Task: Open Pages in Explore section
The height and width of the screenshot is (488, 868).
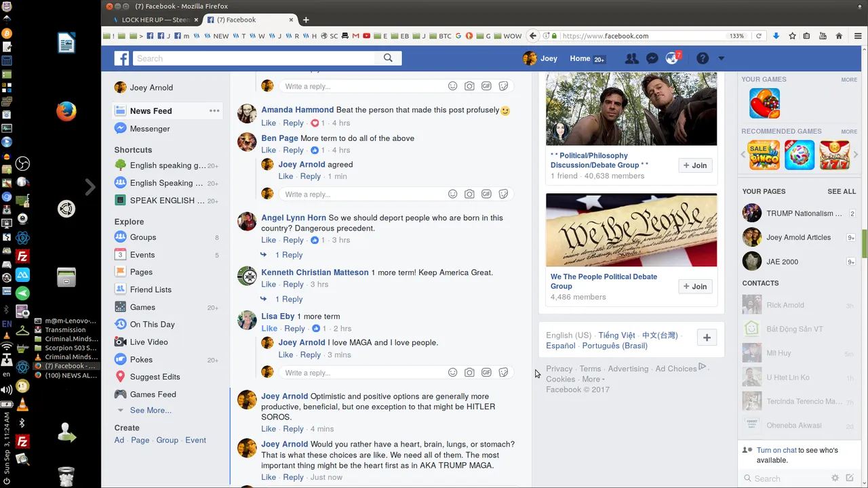Action: click(x=141, y=272)
